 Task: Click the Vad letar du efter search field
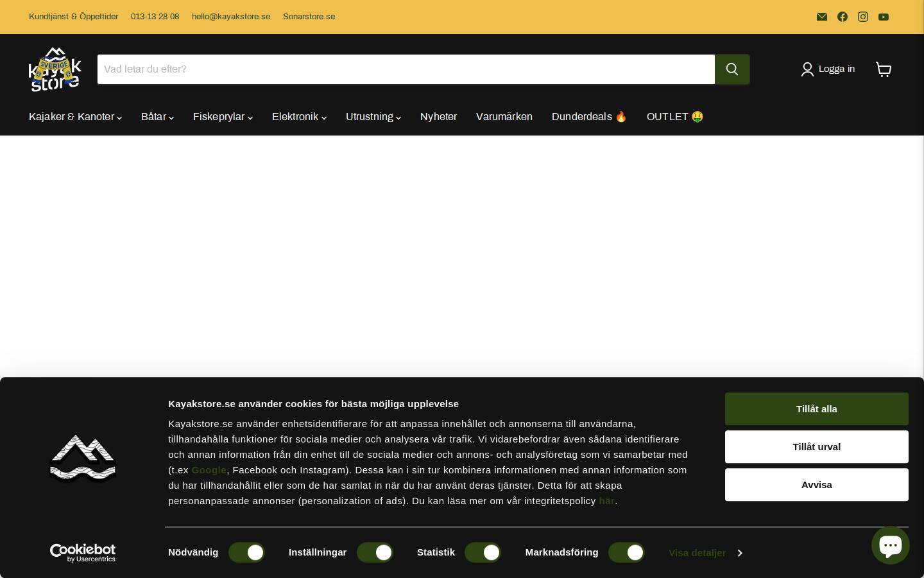pyautogui.click(x=406, y=69)
